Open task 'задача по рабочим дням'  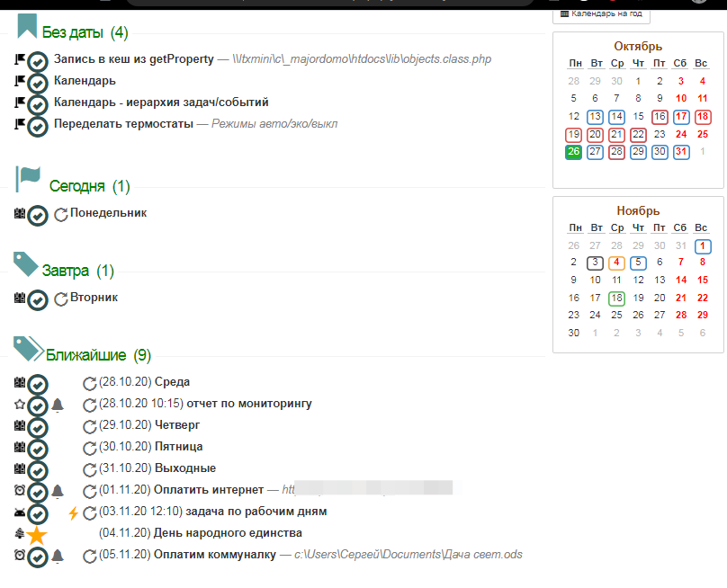click(x=256, y=512)
